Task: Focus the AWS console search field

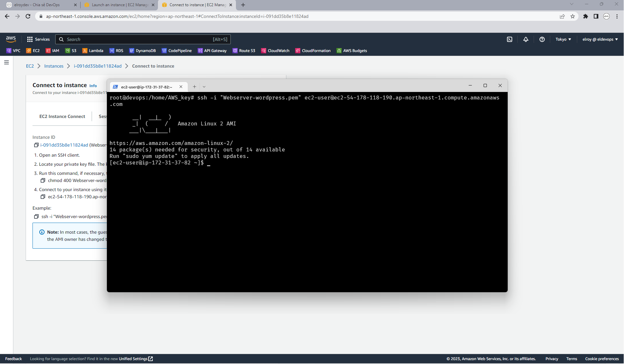Action: click(x=143, y=39)
